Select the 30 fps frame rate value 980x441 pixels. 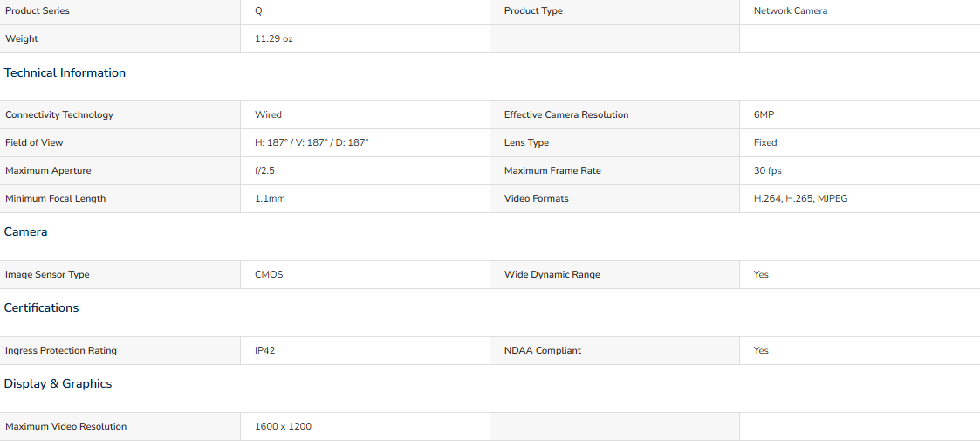pyautogui.click(x=767, y=171)
